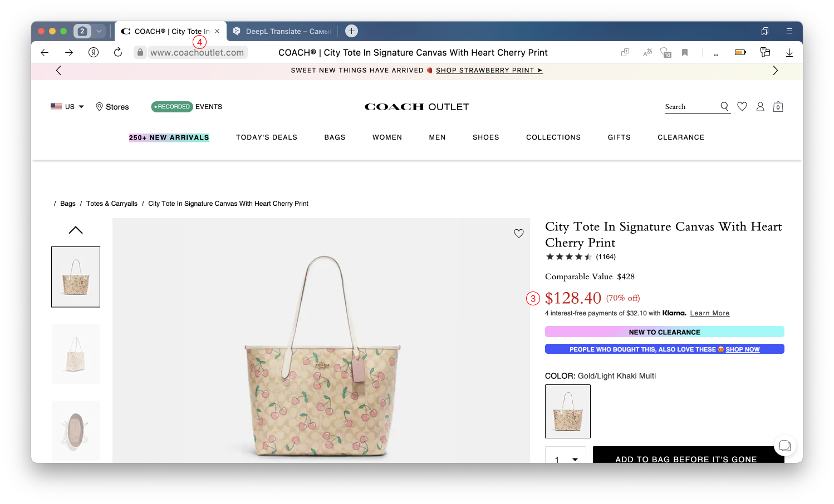834x504 pixels.
Task: Select the second product thumbnail image
Action: coord(76,354)
